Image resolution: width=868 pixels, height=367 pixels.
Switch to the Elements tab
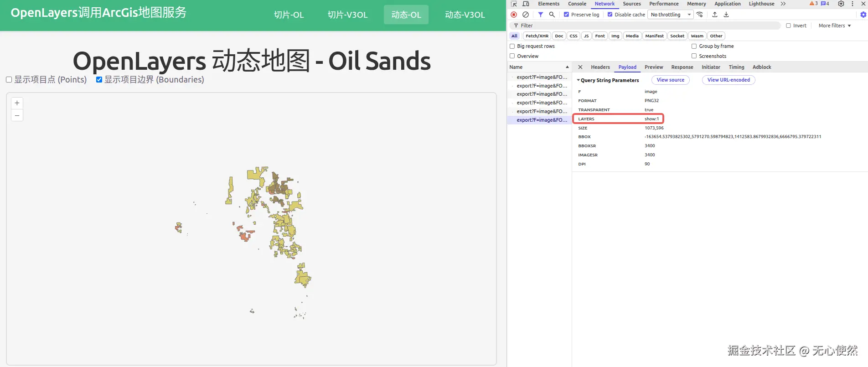tap(548, 4)
